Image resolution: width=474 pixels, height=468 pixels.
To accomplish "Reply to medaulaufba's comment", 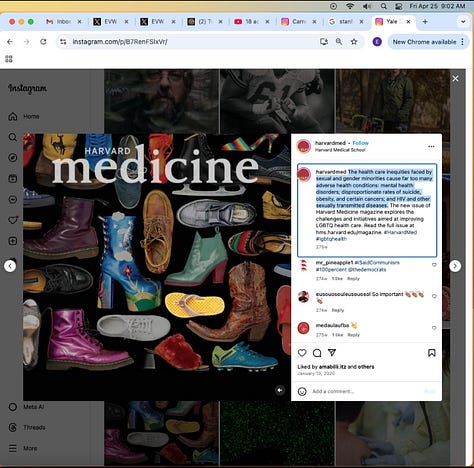I will (353, 335).
